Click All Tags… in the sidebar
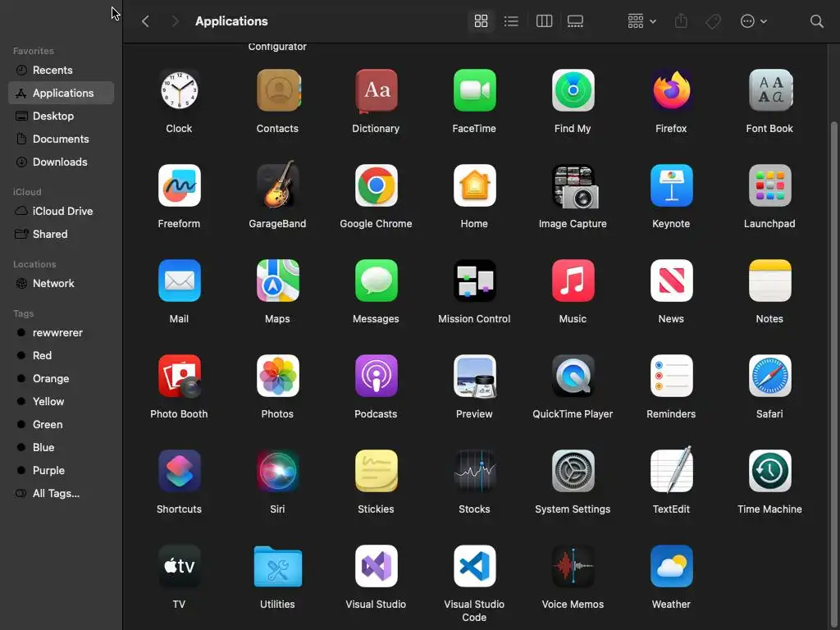Screen dimensions: 840x630 coord(61,493)
